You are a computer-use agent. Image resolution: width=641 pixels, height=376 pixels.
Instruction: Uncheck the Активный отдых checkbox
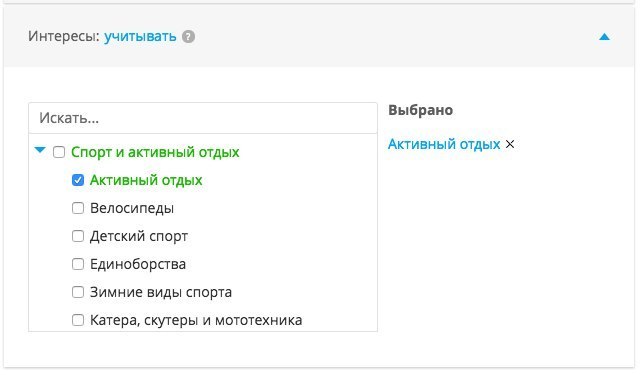[x=78, y=180]
